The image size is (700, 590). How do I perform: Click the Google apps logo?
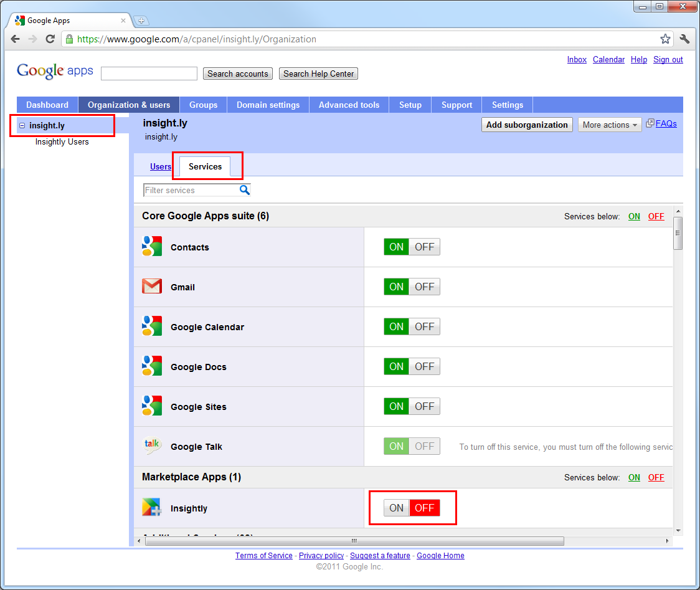55,70
